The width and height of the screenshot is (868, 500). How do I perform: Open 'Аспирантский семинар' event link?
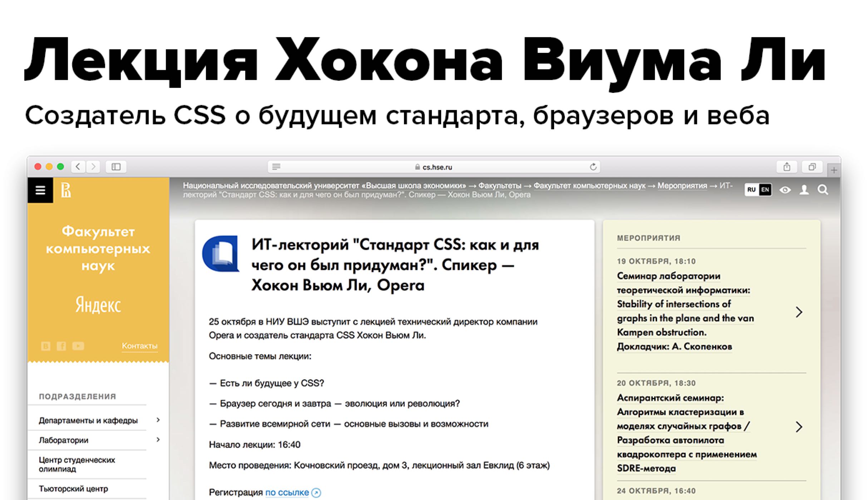(687, 433)
